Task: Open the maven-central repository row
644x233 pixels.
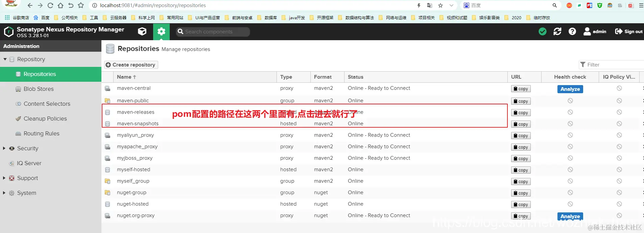Action: point(373,88)
